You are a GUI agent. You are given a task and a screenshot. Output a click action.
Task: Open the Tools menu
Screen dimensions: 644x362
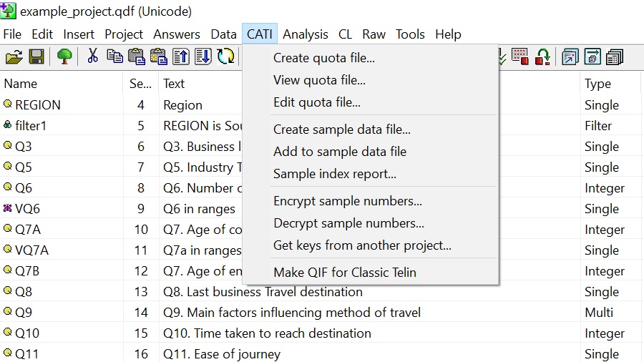410,34
